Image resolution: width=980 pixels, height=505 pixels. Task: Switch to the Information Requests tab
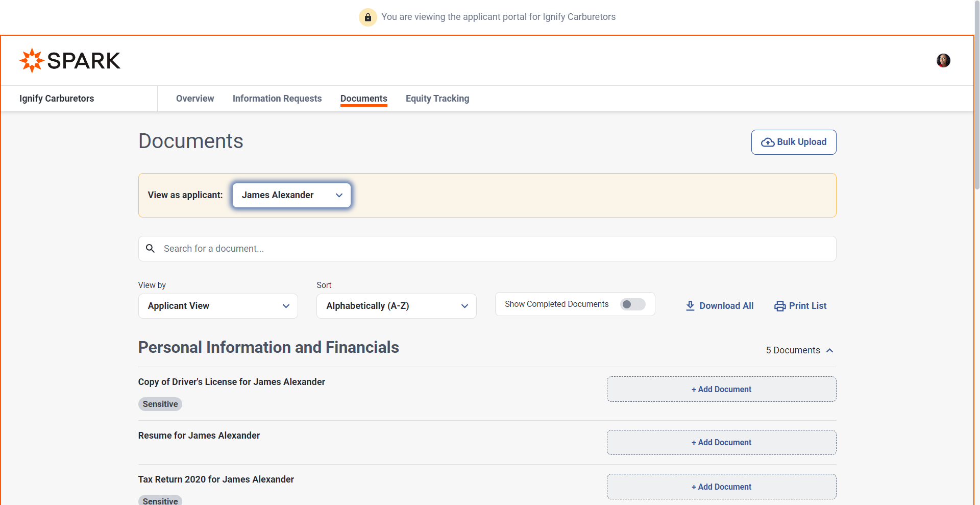coord(277,99)
